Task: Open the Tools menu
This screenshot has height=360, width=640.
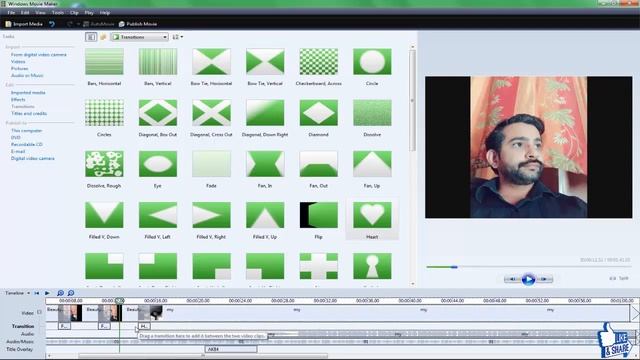Action: (58, 13)
